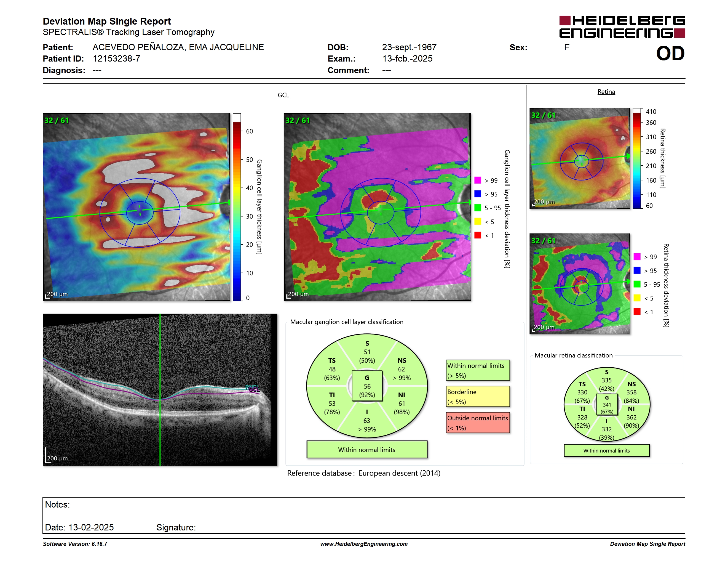Click the retina thickness color scale bar
This screenshot has height=563, width=728.
click(x=637, y=158)
